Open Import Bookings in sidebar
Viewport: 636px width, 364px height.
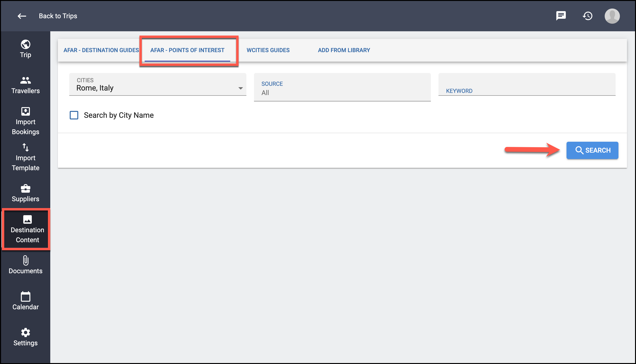(26, 121)
